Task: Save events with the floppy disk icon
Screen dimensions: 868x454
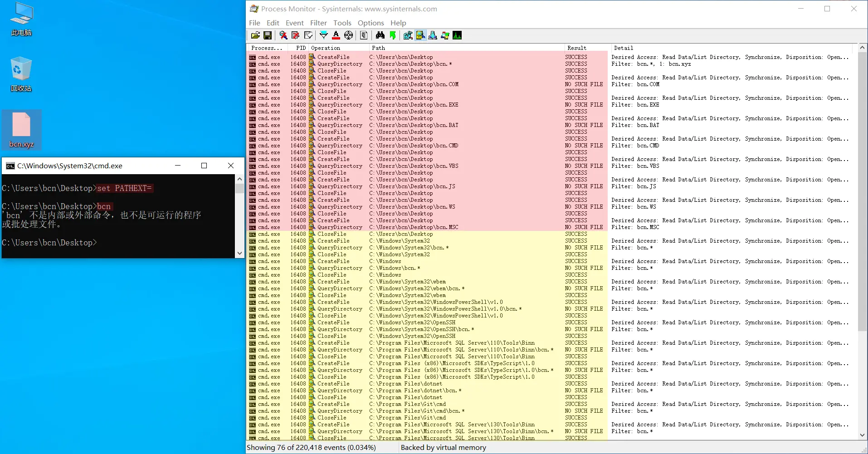Action: [268, 35]
